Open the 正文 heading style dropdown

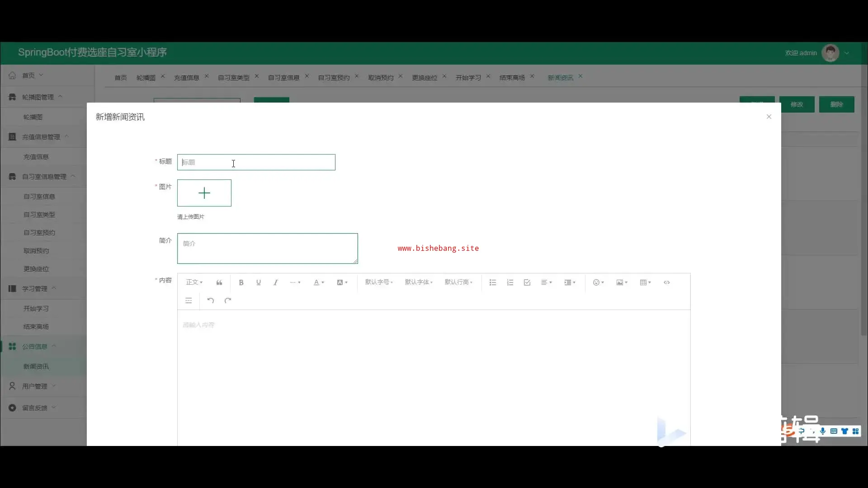(x=194, y=282)
